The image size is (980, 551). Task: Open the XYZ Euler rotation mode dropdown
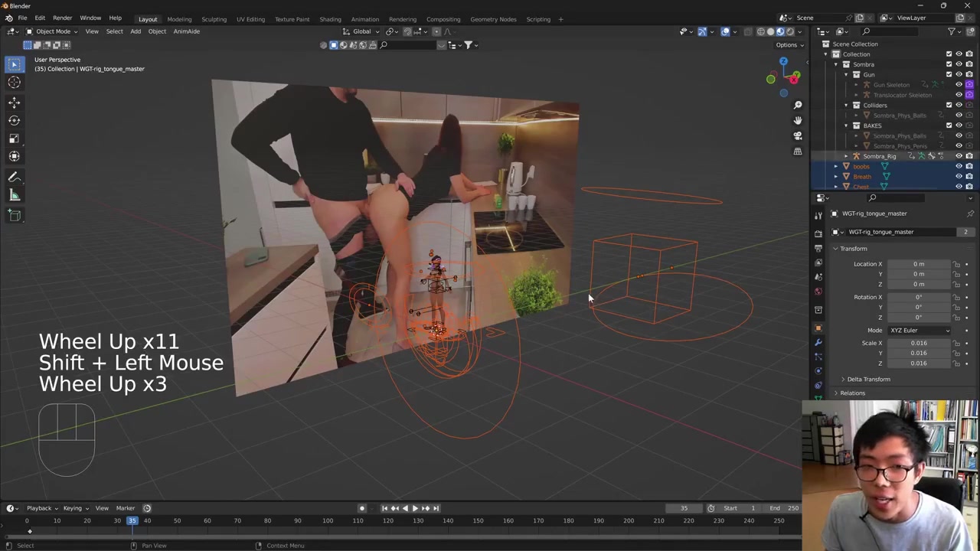click(x=919, y=331)
